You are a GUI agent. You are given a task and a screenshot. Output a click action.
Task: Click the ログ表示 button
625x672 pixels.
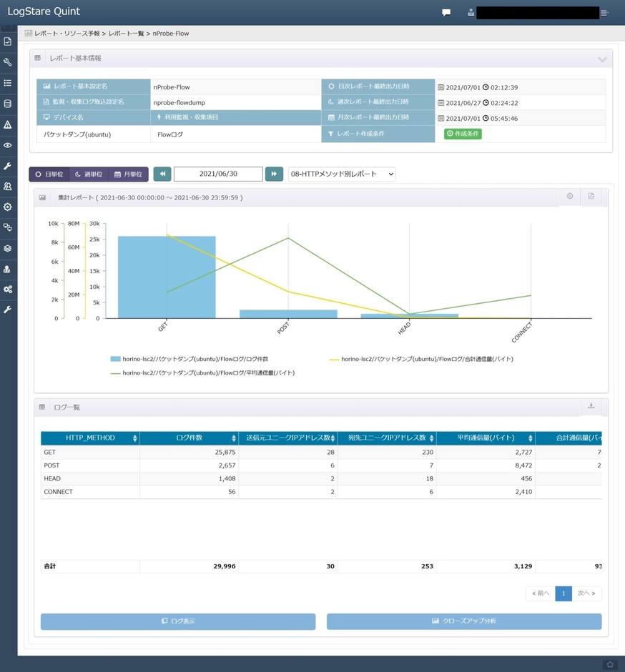[177, 621]
